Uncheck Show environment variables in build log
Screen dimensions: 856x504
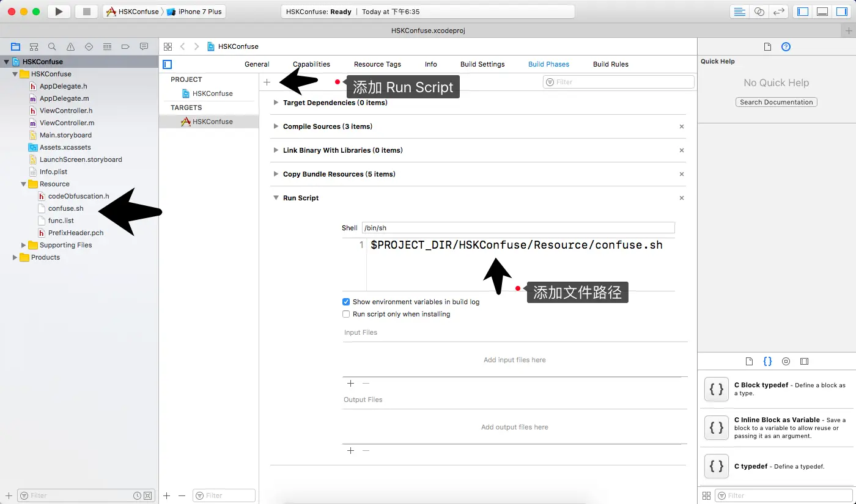(346, 302)
